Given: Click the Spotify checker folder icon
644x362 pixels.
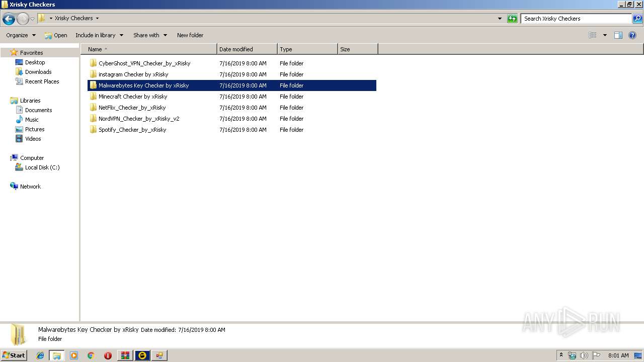Looking at the screenshot, I should coord(93,130).
